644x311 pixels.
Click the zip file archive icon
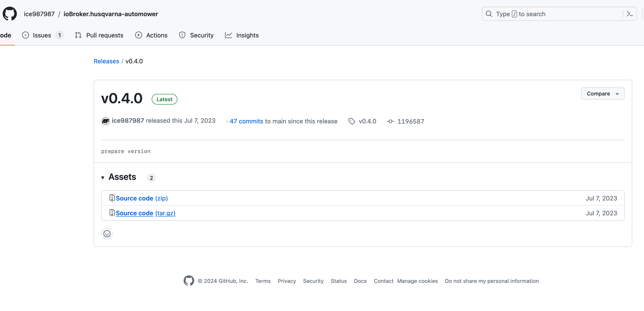[112, 198]
